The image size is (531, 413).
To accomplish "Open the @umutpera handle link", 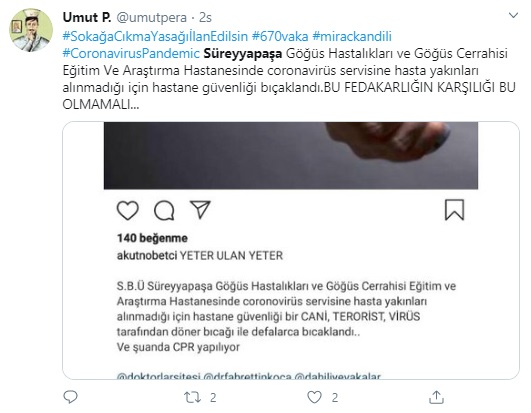I will pos(151,18).
